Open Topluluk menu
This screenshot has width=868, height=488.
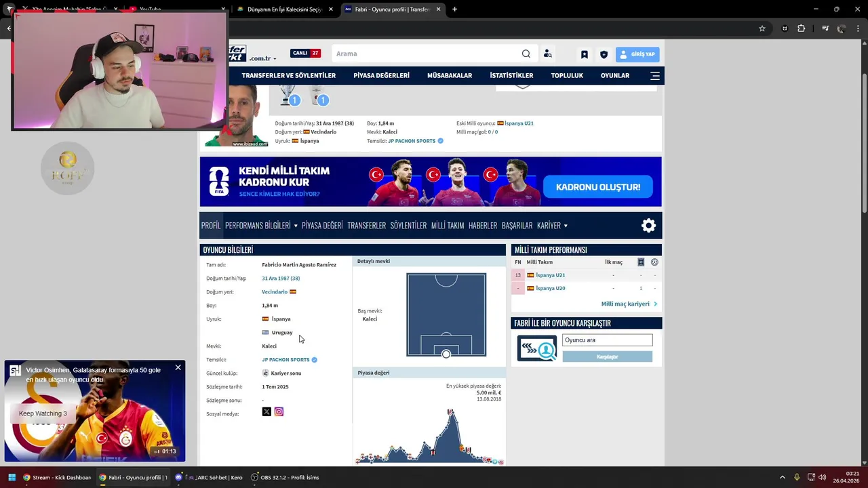point(567,75)
